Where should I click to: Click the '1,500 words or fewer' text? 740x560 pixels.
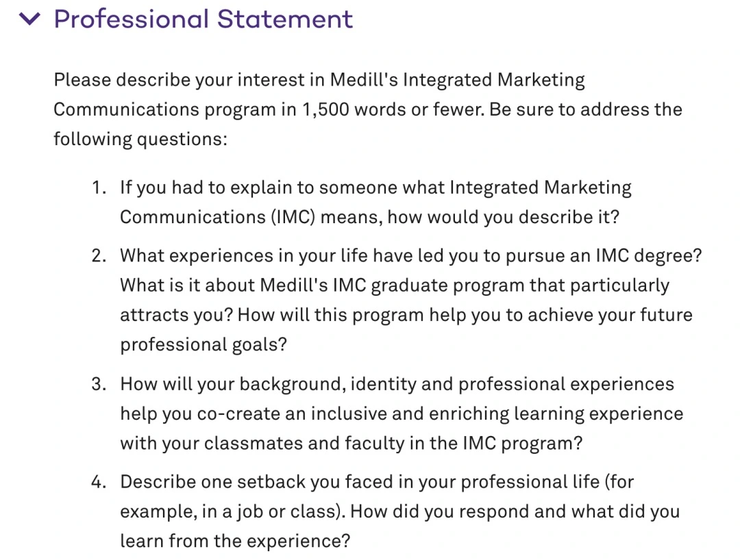tap(393, 110)
